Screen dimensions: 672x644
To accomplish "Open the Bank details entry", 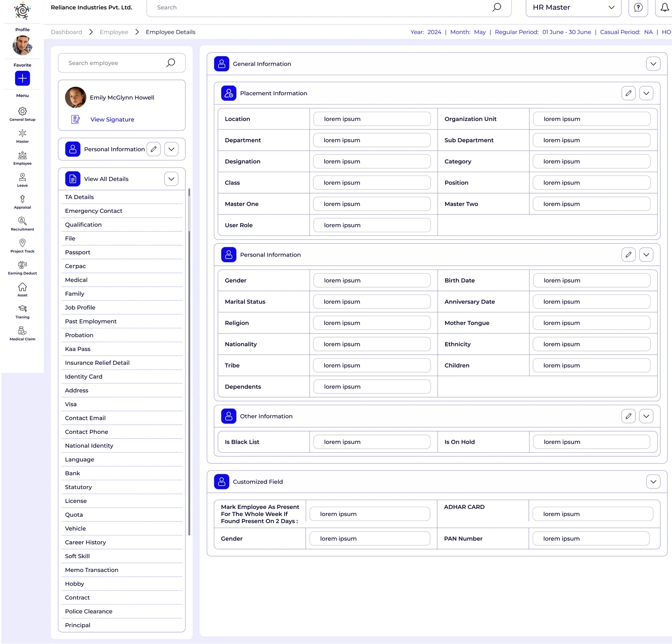I will tap(122, 473).
